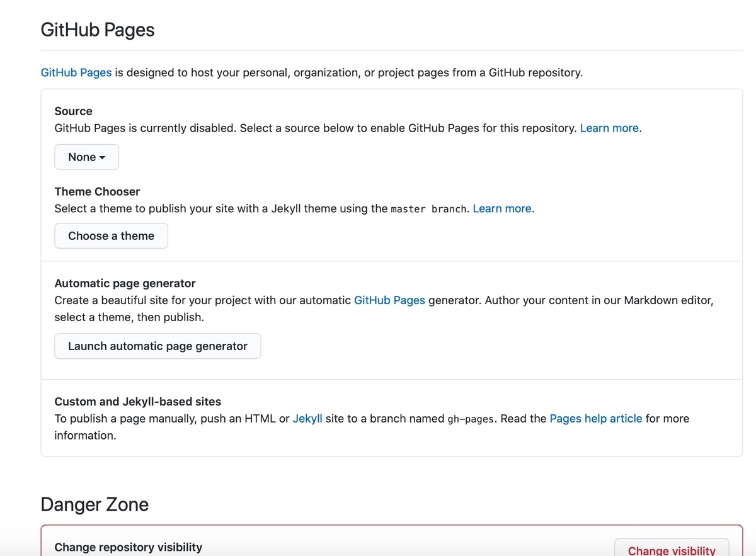
Task: Launch automatic page generator
Action: coord(157,346)
